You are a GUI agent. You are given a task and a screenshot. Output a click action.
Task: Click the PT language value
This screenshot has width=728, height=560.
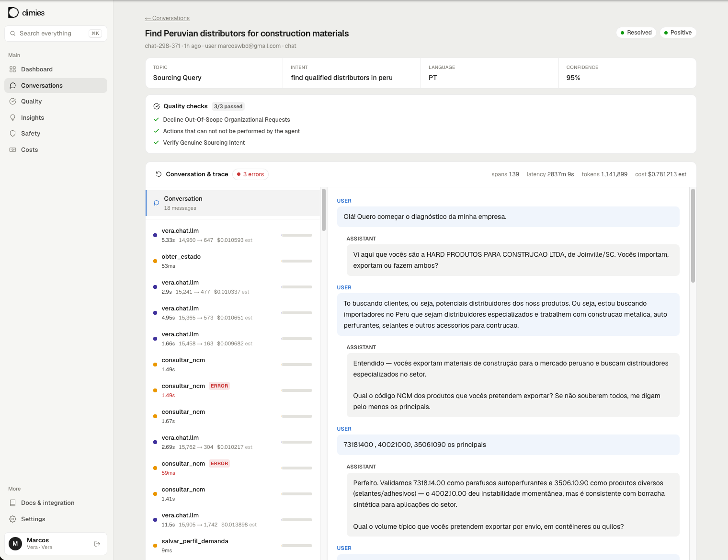tap(433, 78)
